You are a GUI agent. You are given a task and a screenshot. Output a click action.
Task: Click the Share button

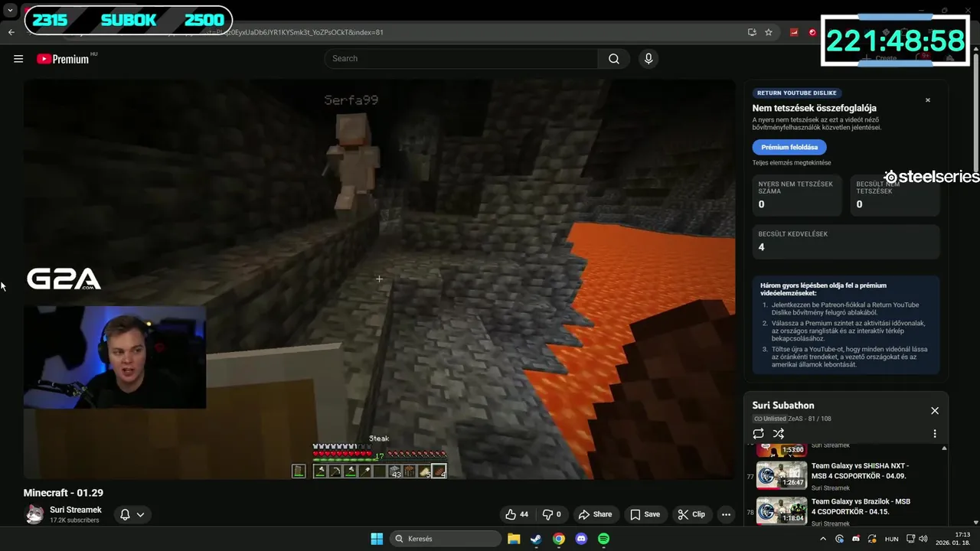coord(595,514)
